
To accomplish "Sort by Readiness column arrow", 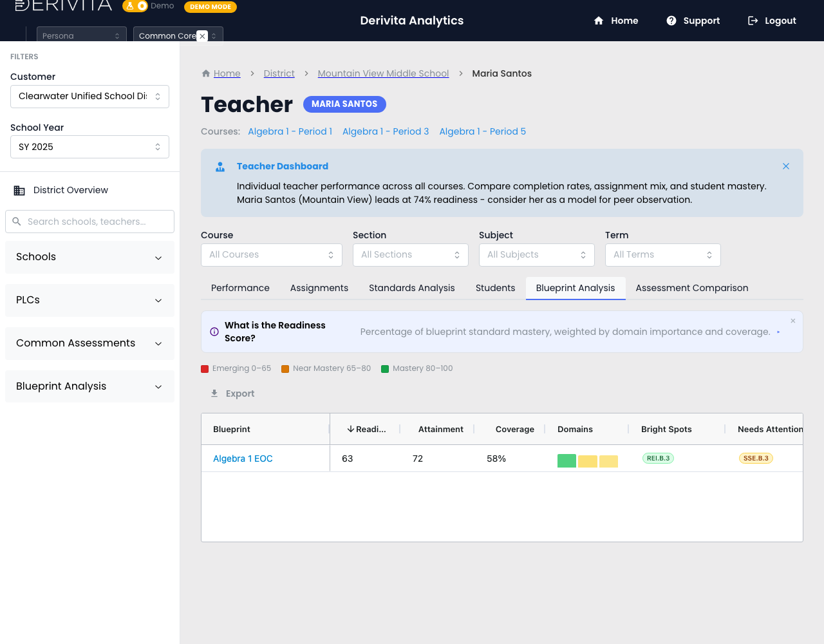I will tap(351, 429).
